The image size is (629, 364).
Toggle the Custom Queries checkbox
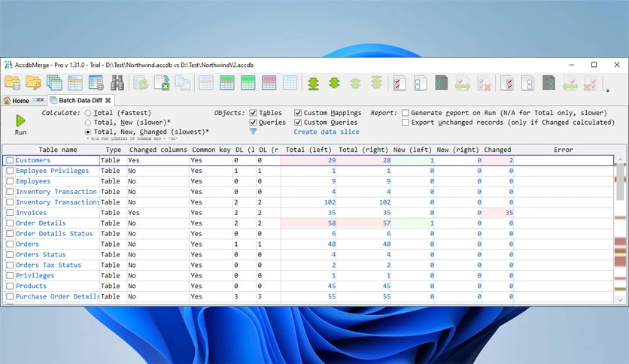tap(298, 123)
